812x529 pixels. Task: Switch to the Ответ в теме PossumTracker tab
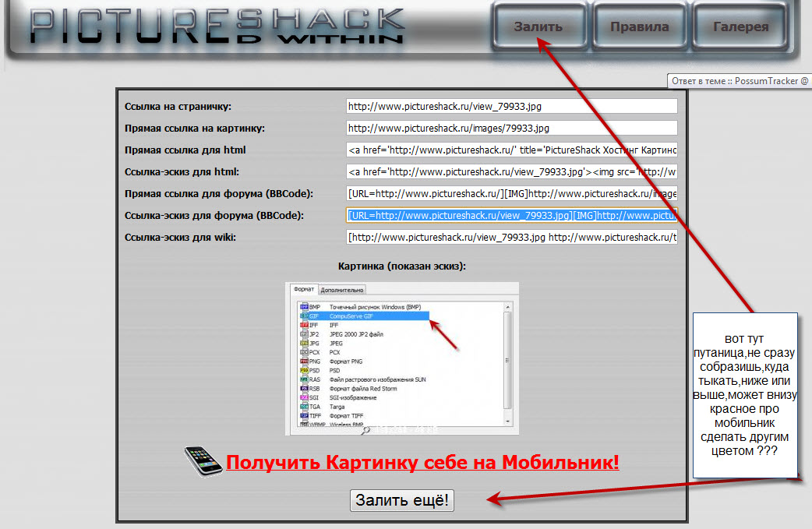pyautogui.click(x=740, y=81)
